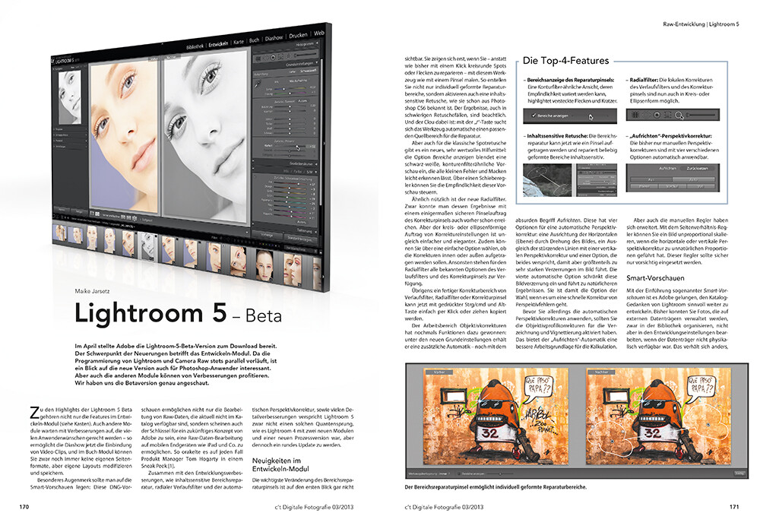Select the Buch module tab

254,40
